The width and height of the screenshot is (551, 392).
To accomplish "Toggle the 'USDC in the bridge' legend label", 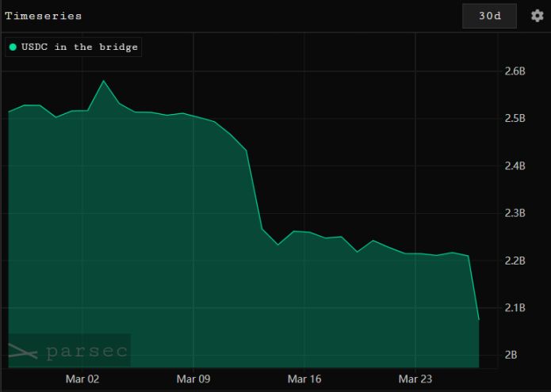I will pos(79,48).
